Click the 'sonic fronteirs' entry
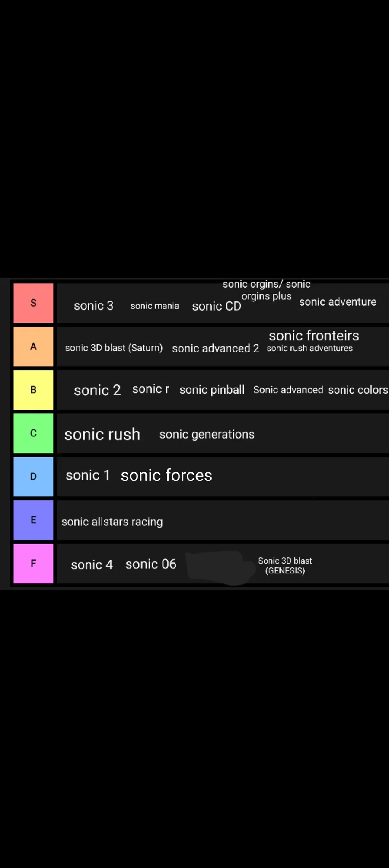Viewport: 389px width, 868px height. [314, 336]
